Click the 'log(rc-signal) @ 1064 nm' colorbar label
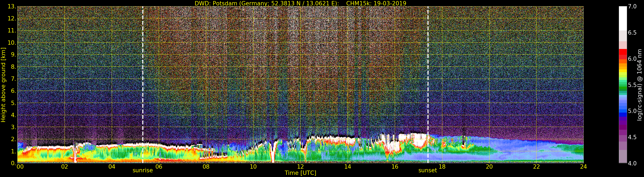 639,85
